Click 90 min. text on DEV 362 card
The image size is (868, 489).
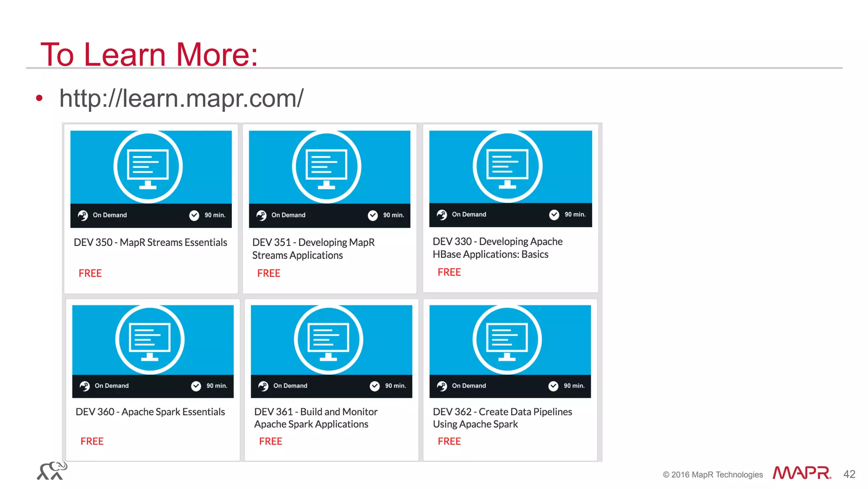574,386
